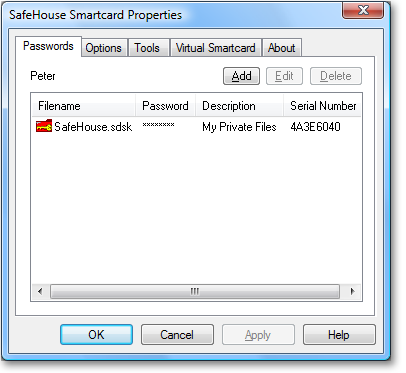Open Help for this dialog
406x373 pixels.
click(339, 334)
